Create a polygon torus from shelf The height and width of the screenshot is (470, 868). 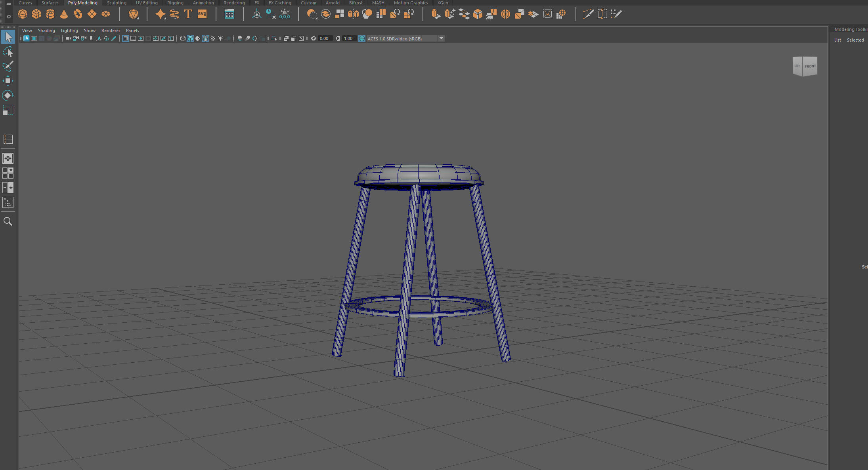click(x=78, y=14)
